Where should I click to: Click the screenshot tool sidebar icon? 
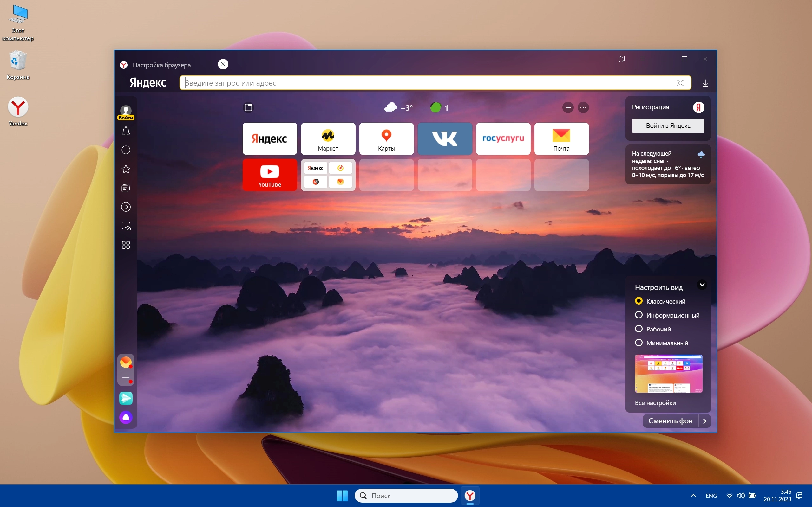(x=126, y=226)
